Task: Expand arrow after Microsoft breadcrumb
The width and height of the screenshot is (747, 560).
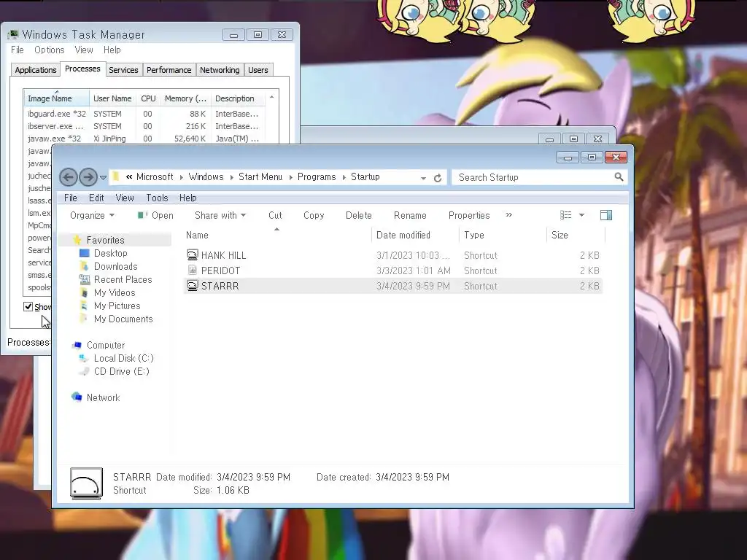Action: (x=181, y=178)
